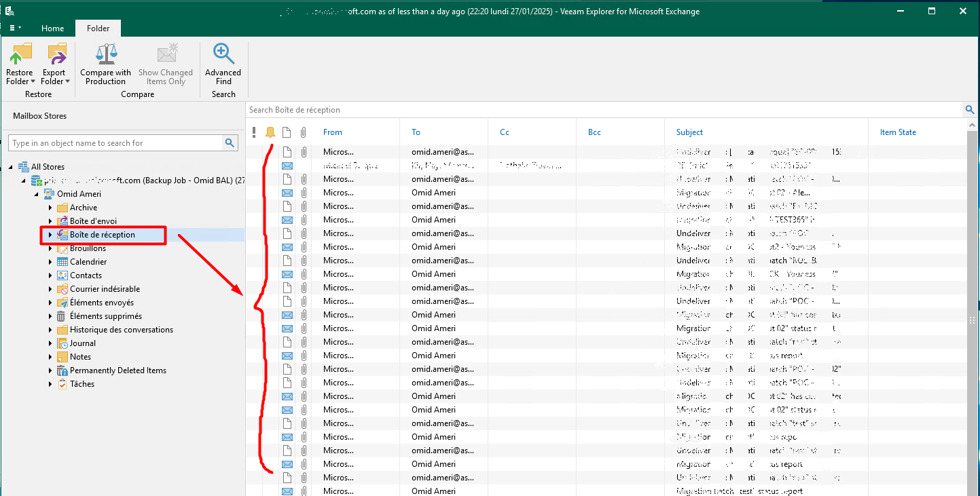The width and height of the screenshot is (980, 496).
Task: Expand the Contacts folder arrow
Action: 50,275
